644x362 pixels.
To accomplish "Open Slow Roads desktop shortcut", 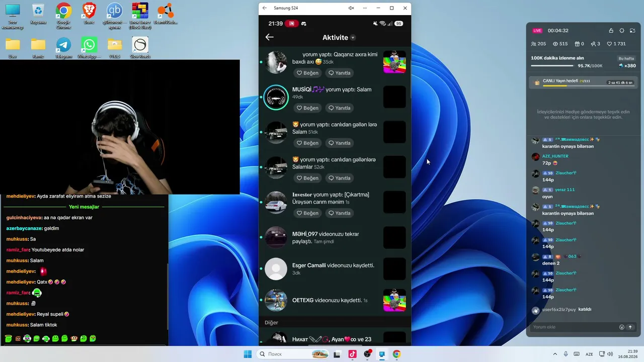I will click(140, 48).
